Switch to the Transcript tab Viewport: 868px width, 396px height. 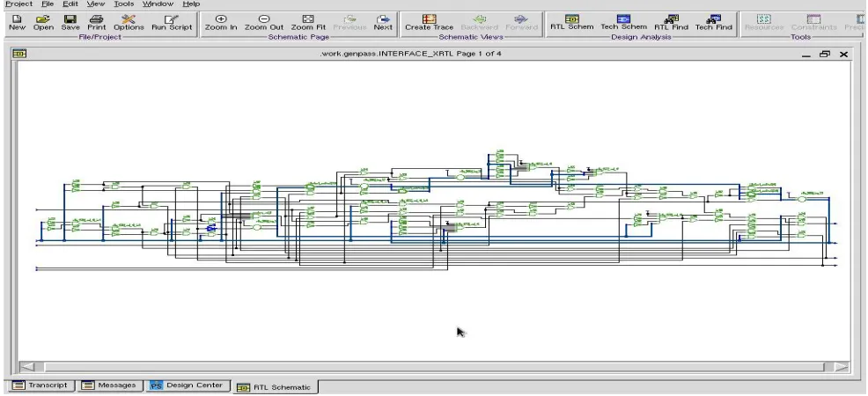(40, 385)
